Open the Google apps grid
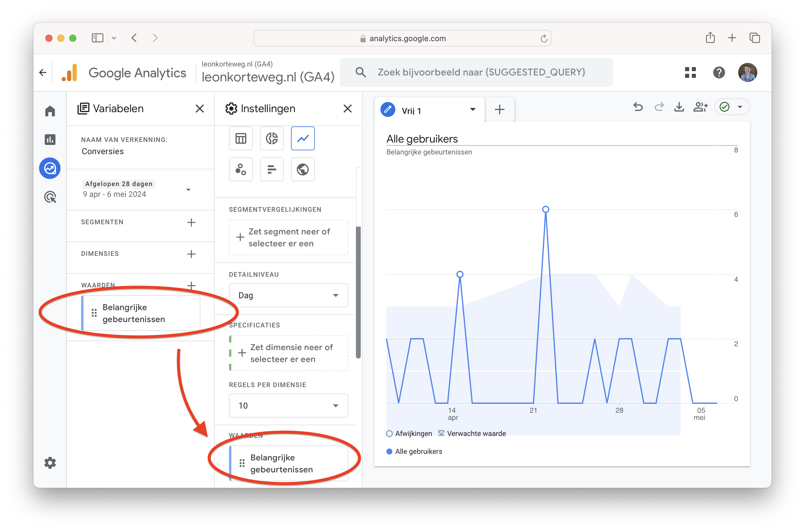This screenshot has width=805, height=532. pyautogui.click(x=690, y=72)
